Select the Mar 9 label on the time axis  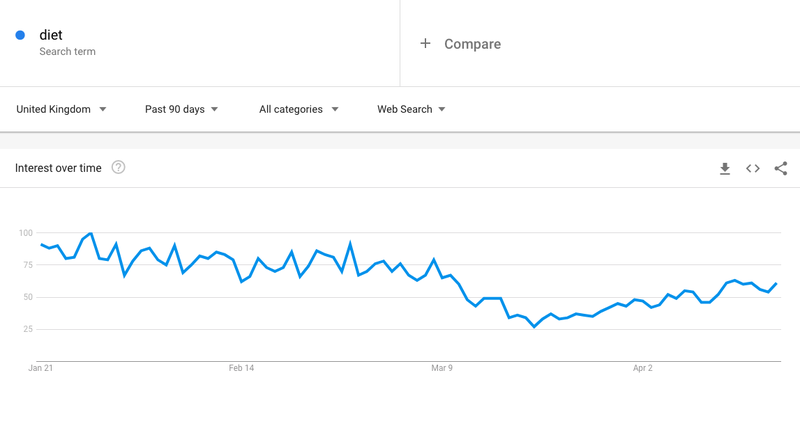point(442,368)
